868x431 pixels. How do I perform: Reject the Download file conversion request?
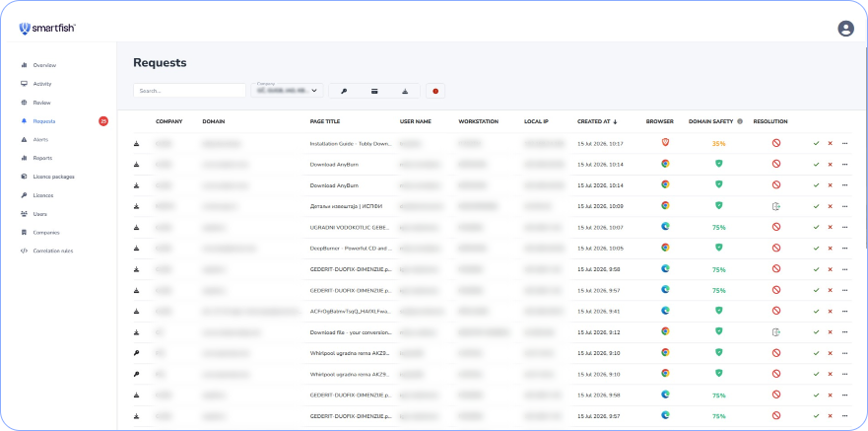coord(830,332)
